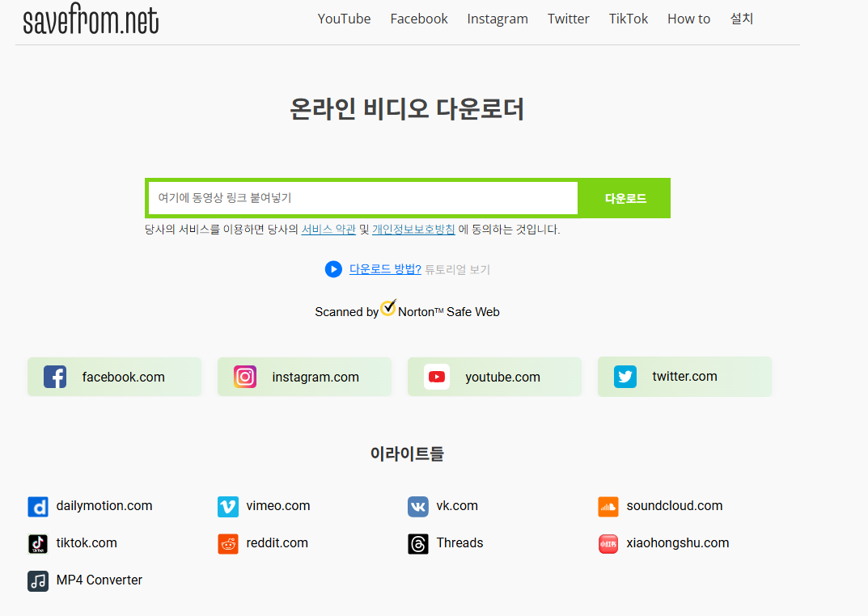
Task: Open the vk.com link
Action: point(457,506)
